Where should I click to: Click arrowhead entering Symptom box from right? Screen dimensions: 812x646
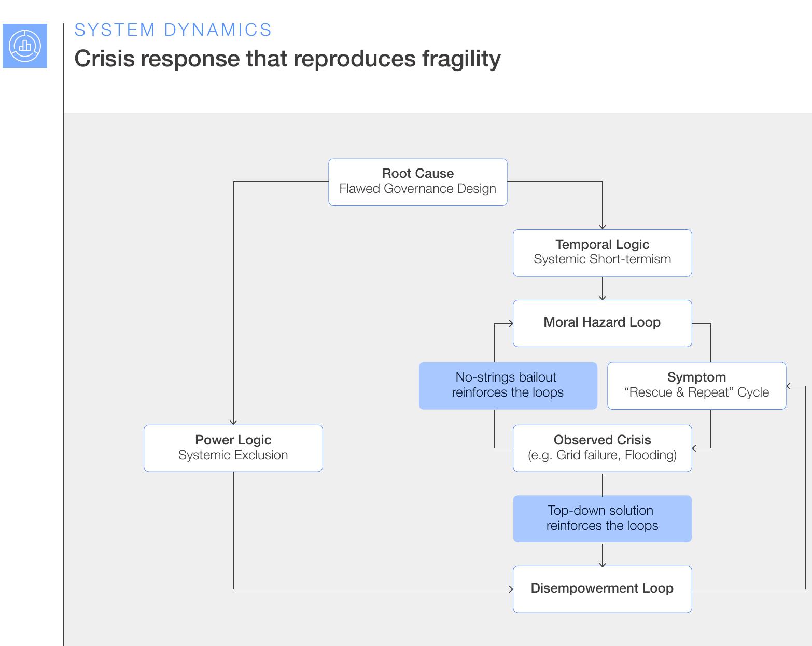click(x=789, y=386)
